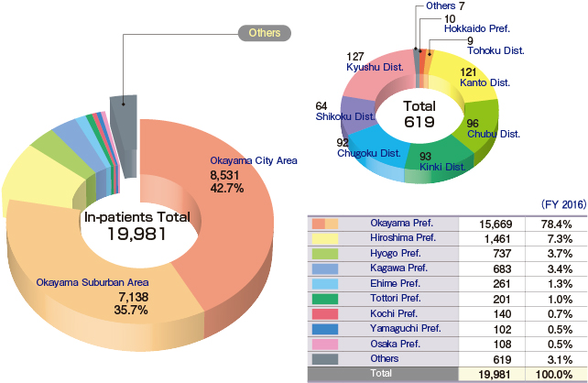Click the 683 table cell
Image resolution: width=588 pixels, height=383 pixels.
502,269
